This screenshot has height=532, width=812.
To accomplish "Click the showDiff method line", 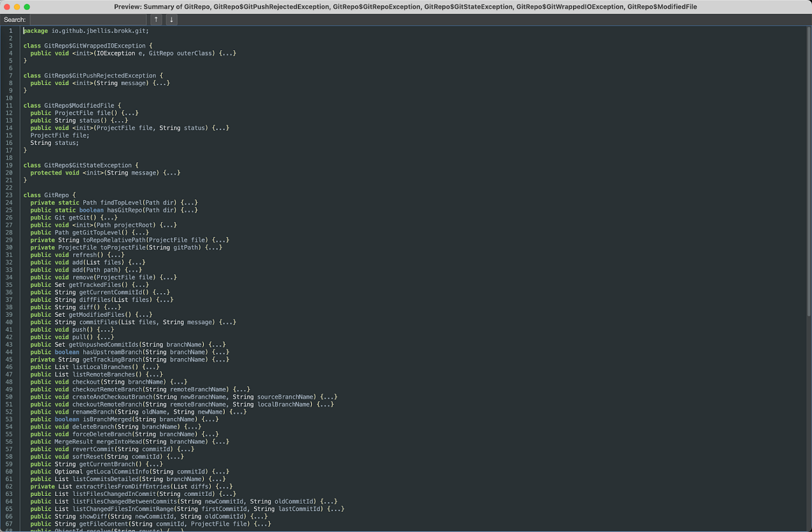I will [149, 516].
